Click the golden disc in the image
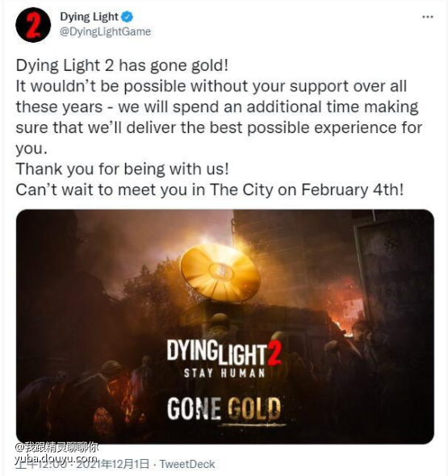This screenshot has height=476, width=448. (x=220, y=273)
